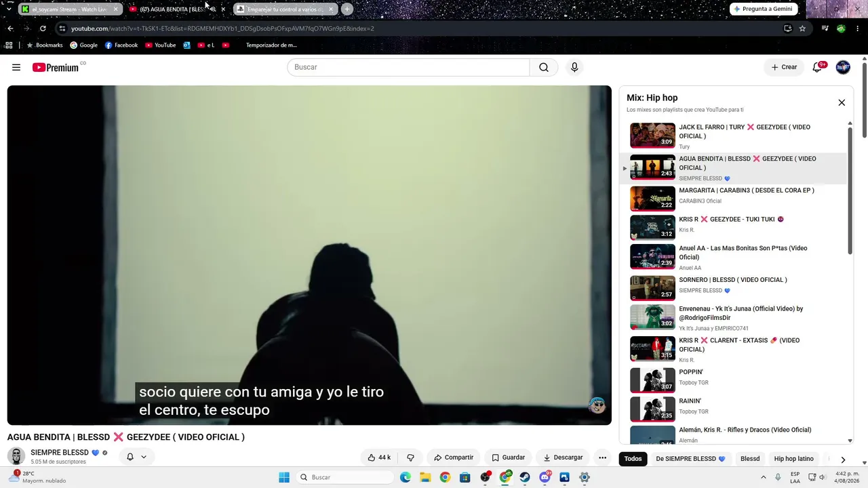Open the Windows Start menu
The width and height of the screenshot is (868, 488).
pos(284,477)
